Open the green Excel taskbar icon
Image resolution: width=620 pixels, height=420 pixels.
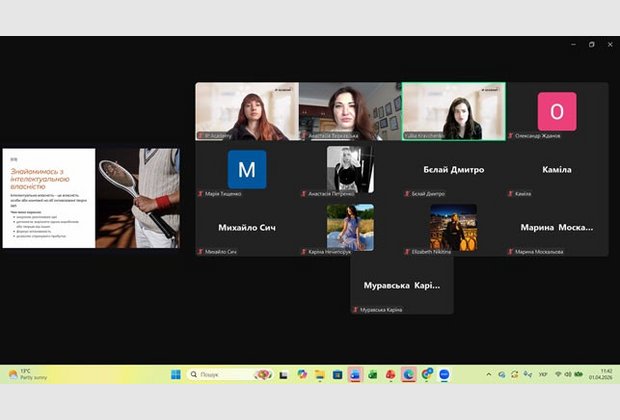pyautogui.click(x=372, y=374)
